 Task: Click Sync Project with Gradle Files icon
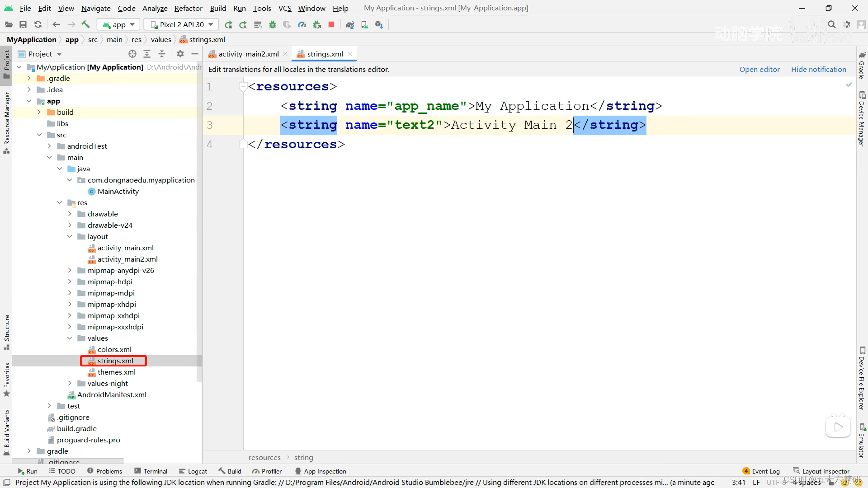click(349, 24)
